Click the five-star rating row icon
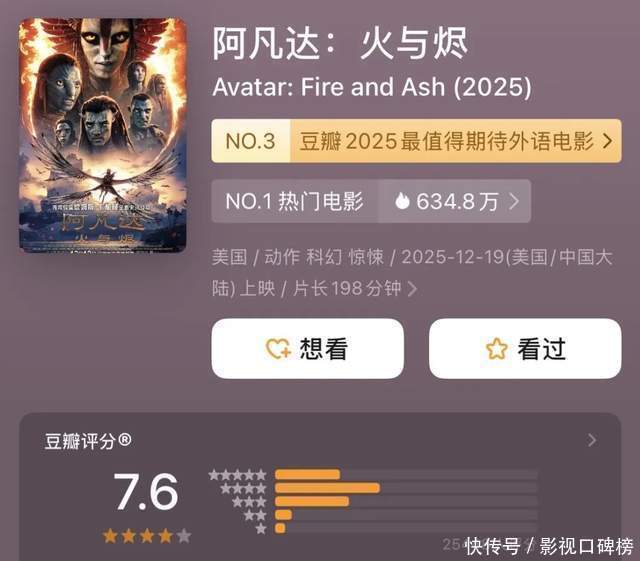The image size is (640, 561). tap(237, 475)
